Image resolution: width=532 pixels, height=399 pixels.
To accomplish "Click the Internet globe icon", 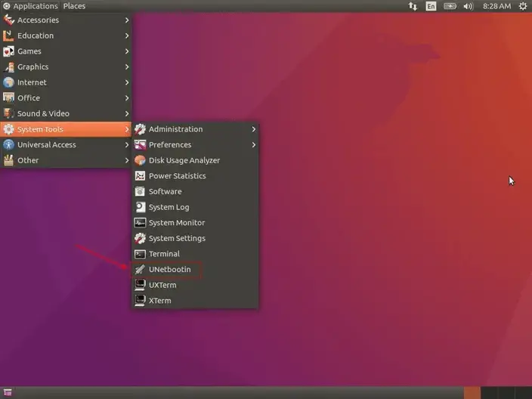I will (8, 82).
